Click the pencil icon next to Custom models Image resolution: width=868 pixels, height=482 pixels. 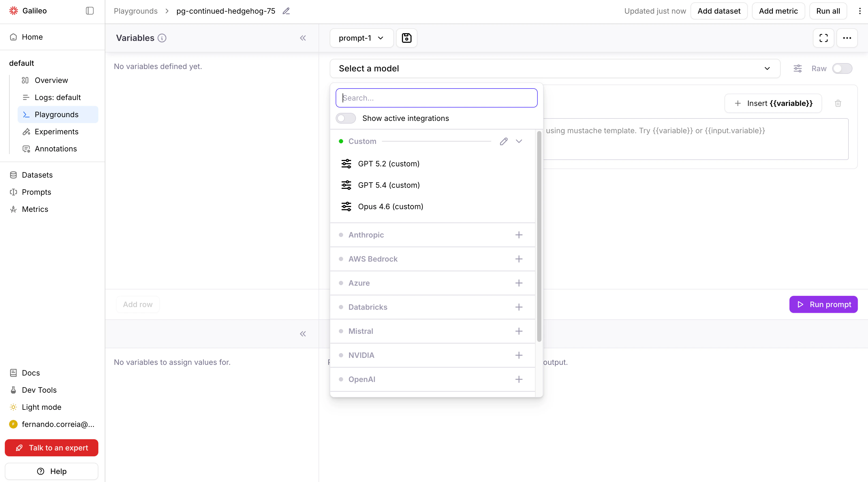[x=504, y=141]
